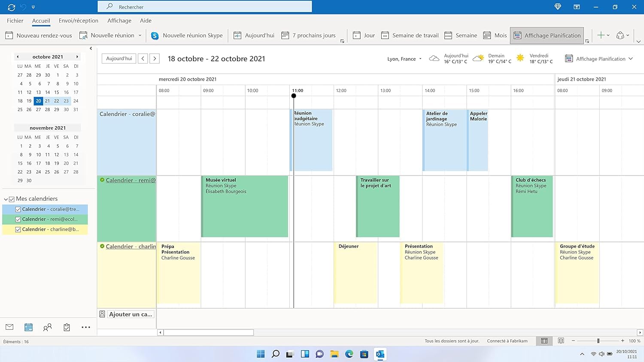Switch to Mois view
644x362 pixels.
(x=495, y=36)
